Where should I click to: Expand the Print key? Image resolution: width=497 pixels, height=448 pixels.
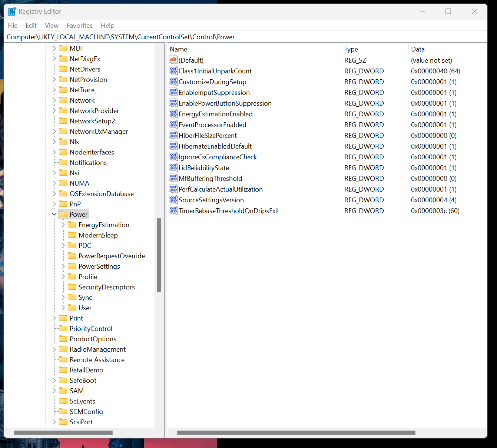[x=54, y=318]
